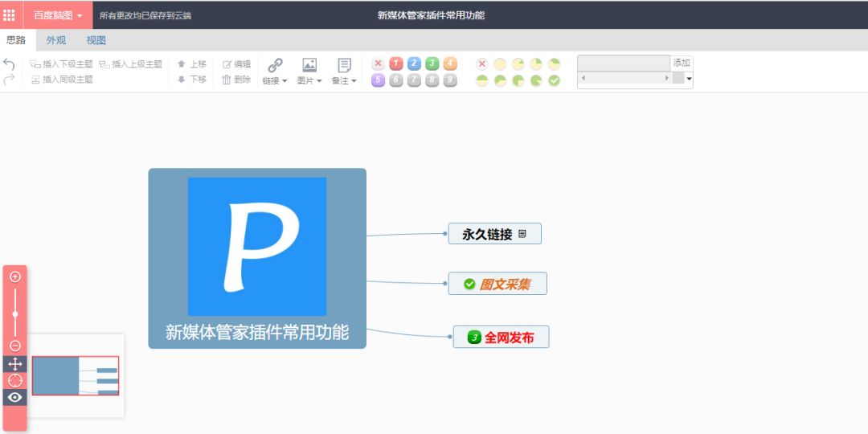868x434 pixels.
Task: Select the 新媒体管家插件常用功能 root node
Action: pyautogui.click(x=257, y=259)
